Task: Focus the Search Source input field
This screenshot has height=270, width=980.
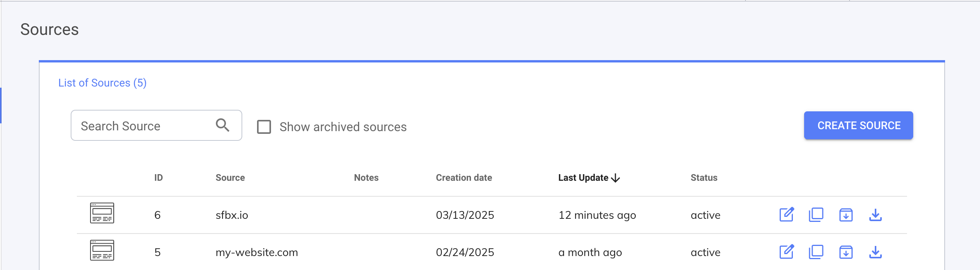Action: click(x=144, y=126)
